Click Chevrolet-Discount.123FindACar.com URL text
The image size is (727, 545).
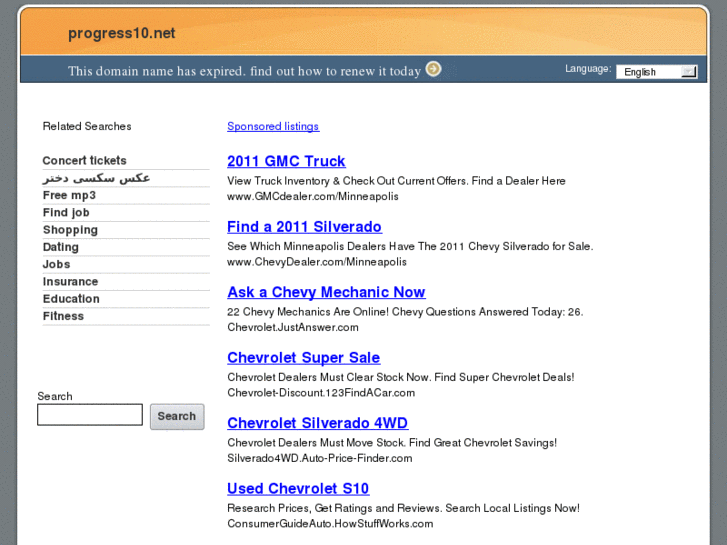click(x=321, y=393)
